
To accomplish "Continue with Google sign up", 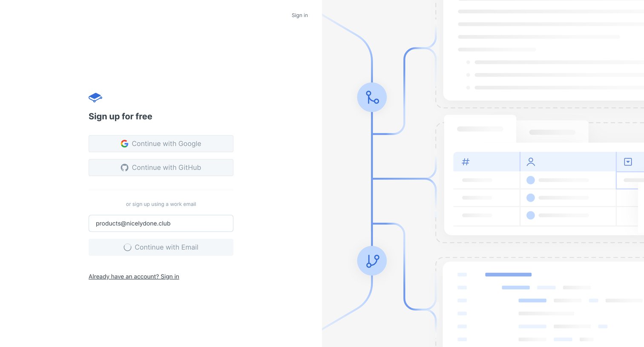I will click(x=161, y=144).
